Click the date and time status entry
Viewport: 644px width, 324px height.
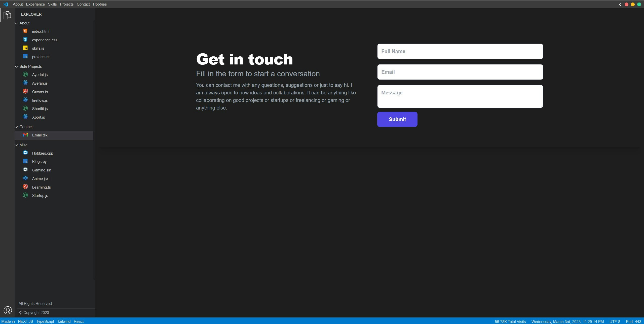[567, 321]
